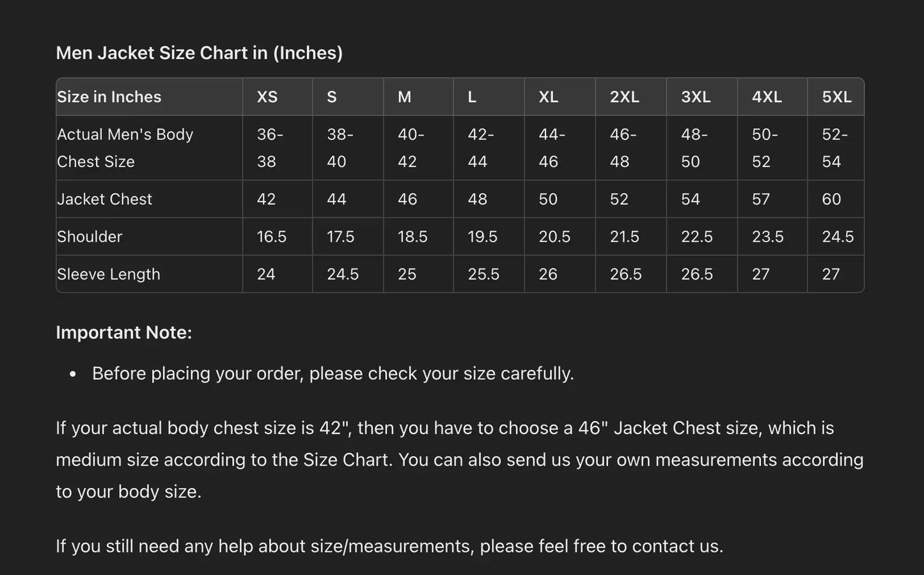Screen dimensions: 924x575
Task: Select the 3XL column header
Action: (x=696, y=97)
